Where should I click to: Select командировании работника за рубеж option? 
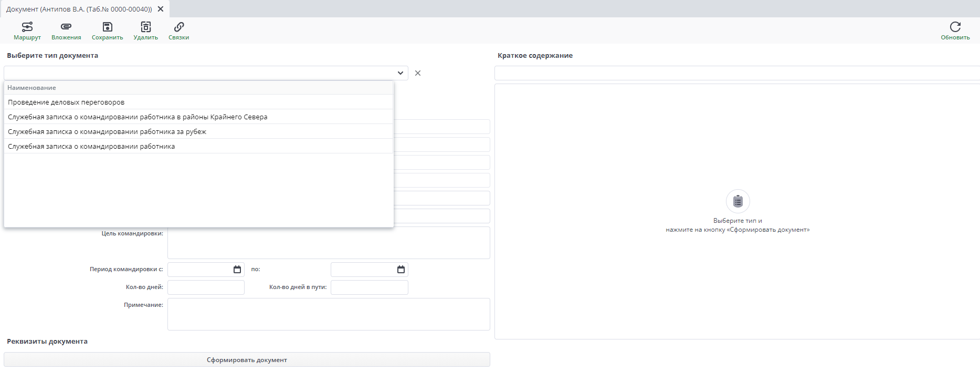(107, 131)
